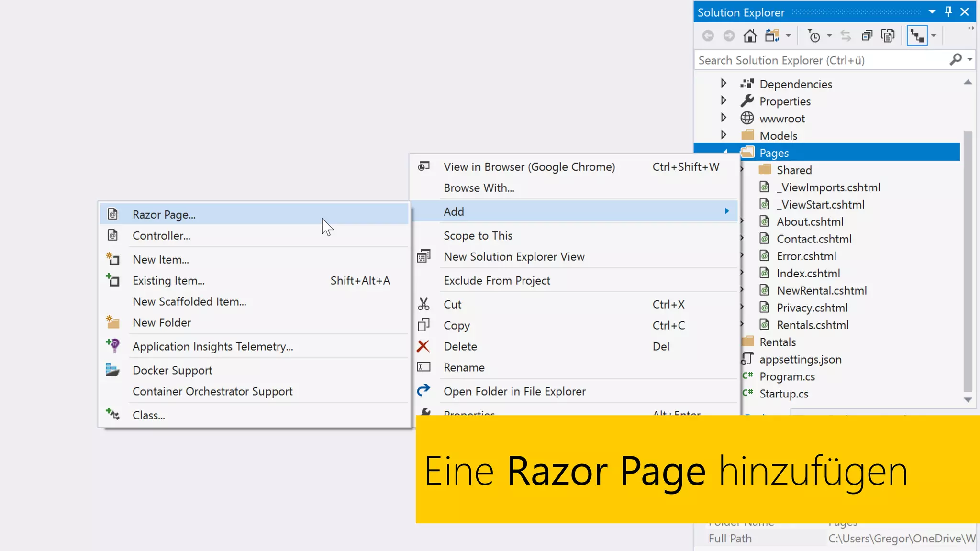Choose View in Browser (Google Chrome)

coord(574,167)
